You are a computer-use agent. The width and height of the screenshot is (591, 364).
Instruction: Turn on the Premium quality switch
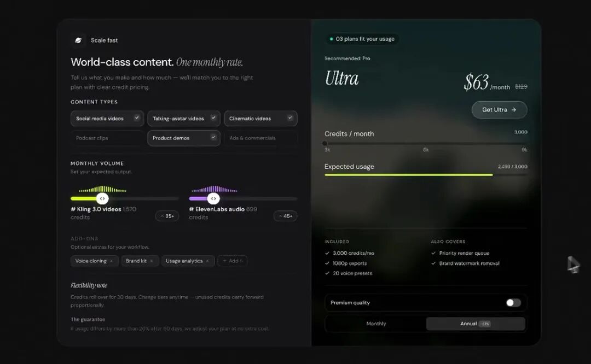click(513, 303)
